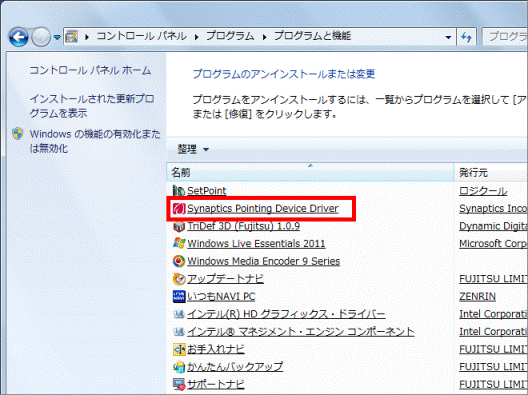Click Windows Media Encoder 9 icon
The height and width of the screenshot is (395, 528).
click(179, 261)
